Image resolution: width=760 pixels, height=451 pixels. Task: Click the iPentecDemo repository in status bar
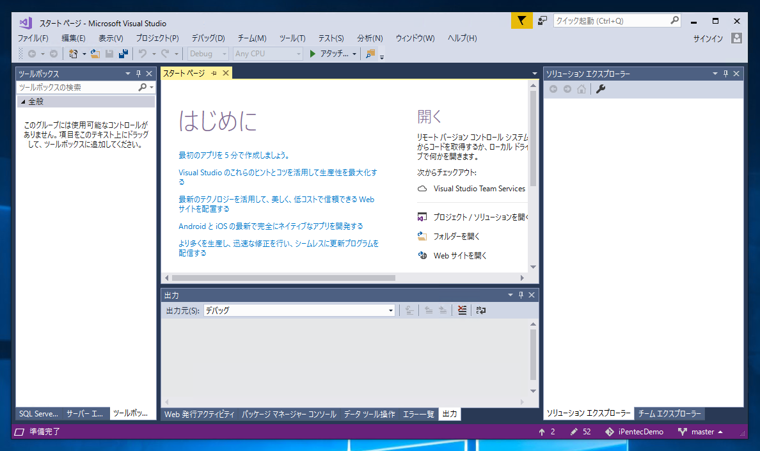pos(634,432)
